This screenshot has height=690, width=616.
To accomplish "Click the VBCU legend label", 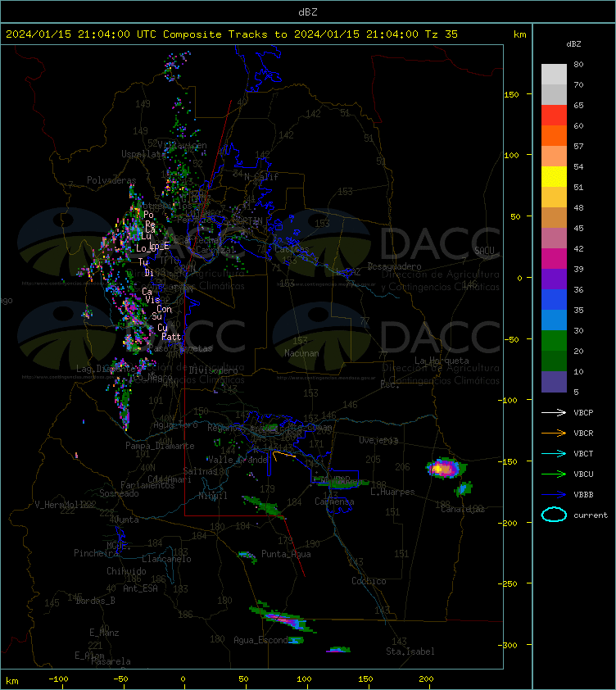I will point(583,474).
